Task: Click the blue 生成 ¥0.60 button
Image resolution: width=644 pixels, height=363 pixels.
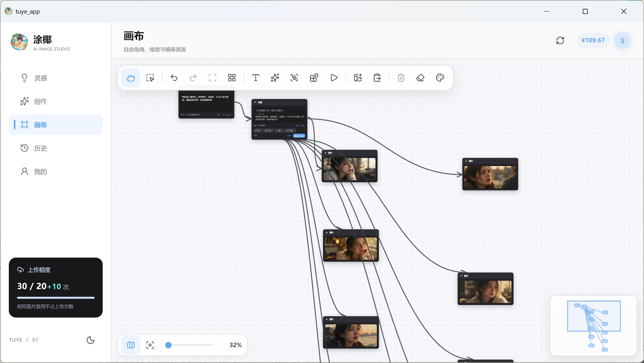Action: [299, 136]
